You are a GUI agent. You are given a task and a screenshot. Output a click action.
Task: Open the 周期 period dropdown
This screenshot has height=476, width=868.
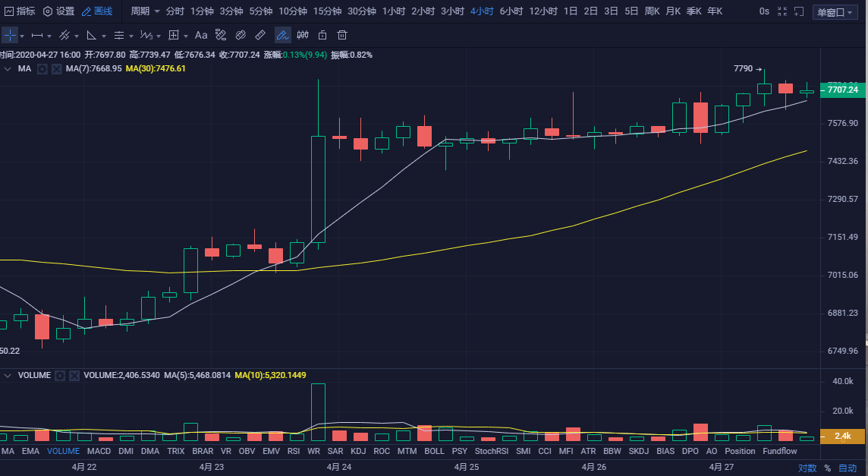[x=145, y=11]
